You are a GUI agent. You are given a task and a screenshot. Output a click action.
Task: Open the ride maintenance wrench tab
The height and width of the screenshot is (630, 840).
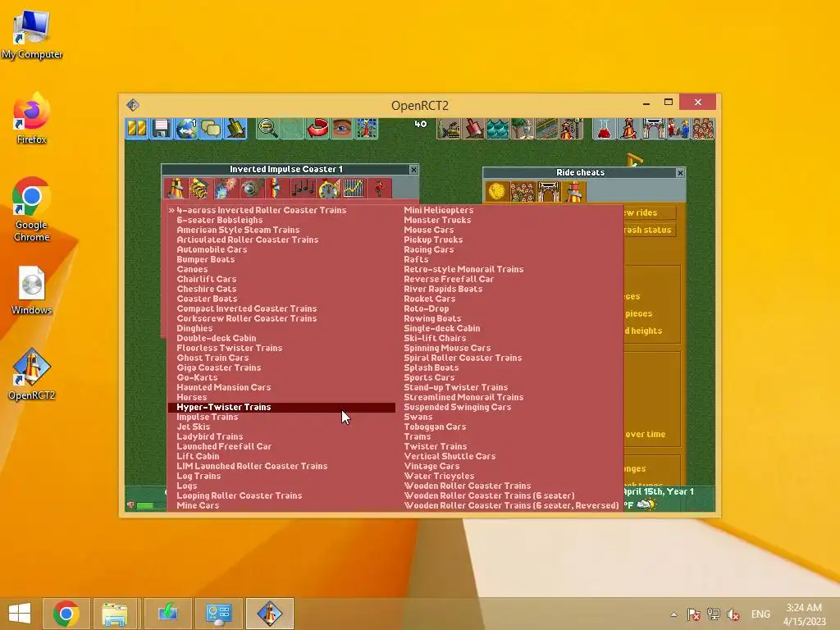pos(252,189)
